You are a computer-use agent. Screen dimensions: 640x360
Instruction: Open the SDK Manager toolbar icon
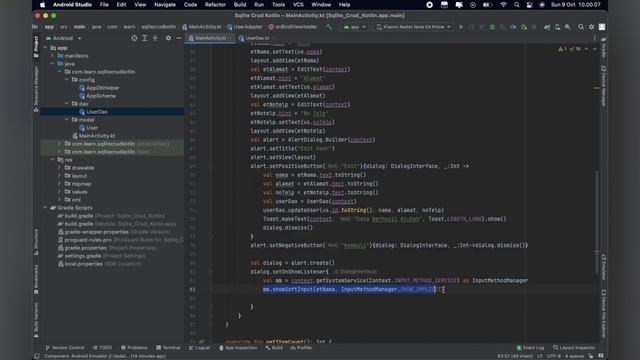click(568, 27)
